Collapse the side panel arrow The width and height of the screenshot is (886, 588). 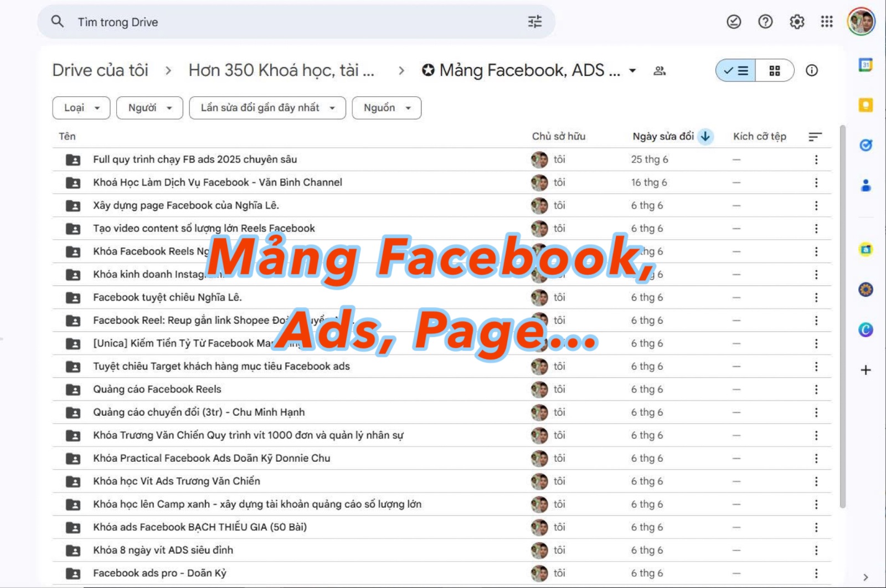click(x=866, y=577)
